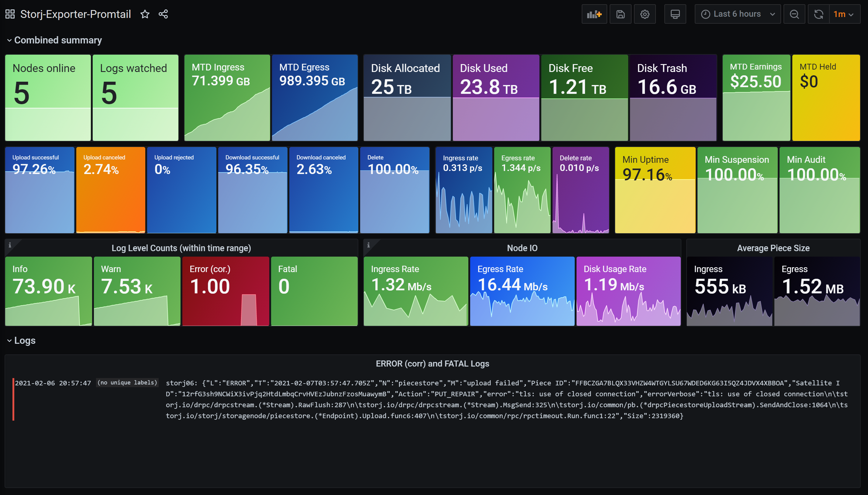868x495 pixels.
Task: Click the Delete 100.00% stat
Action: 394,190
